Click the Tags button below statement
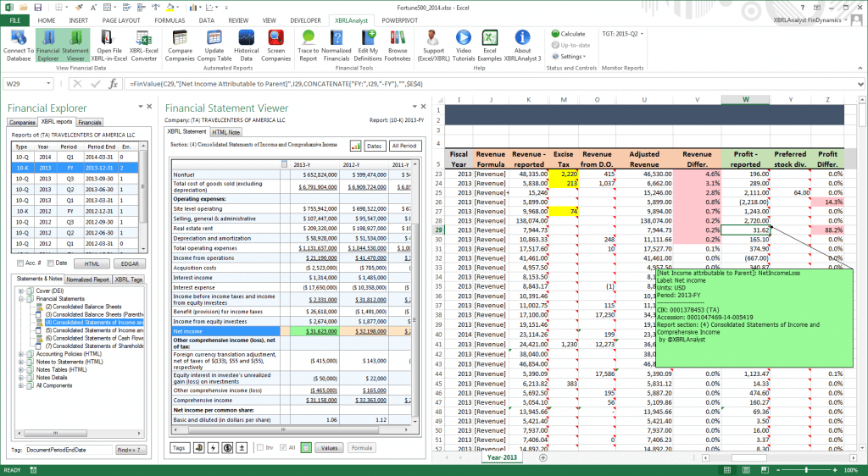Image resolution: width=868 pixels, height=476 pixels. point(179,448)
